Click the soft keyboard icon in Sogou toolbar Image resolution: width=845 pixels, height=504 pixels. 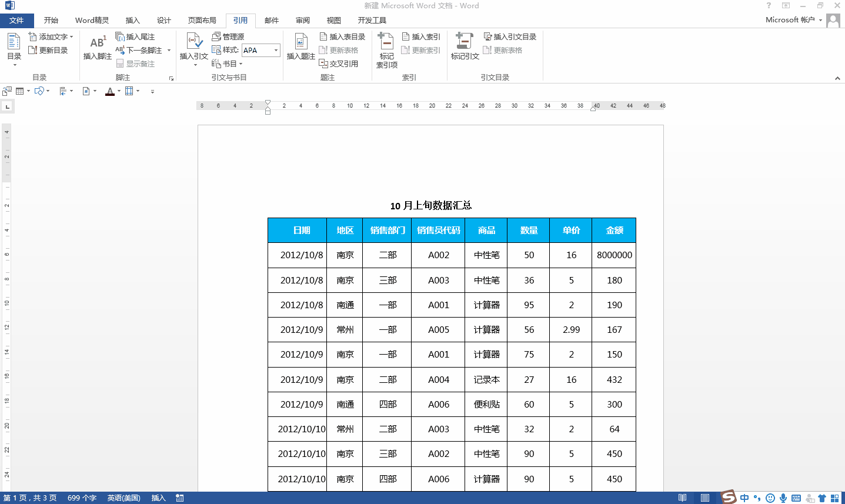(x=796, y=498)
